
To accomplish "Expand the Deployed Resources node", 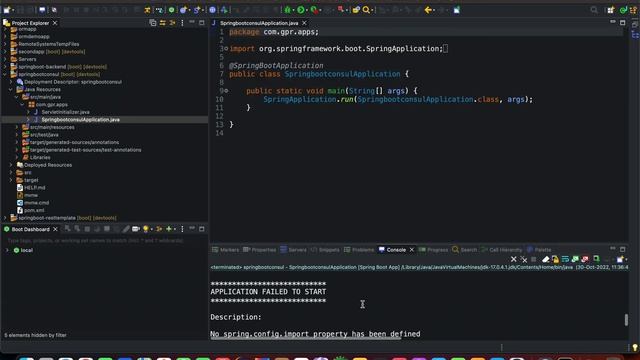I will point(11,165).
